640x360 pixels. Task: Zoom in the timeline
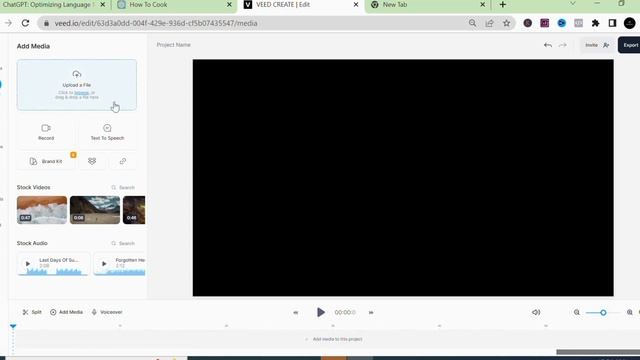click(x=630, y=312)
